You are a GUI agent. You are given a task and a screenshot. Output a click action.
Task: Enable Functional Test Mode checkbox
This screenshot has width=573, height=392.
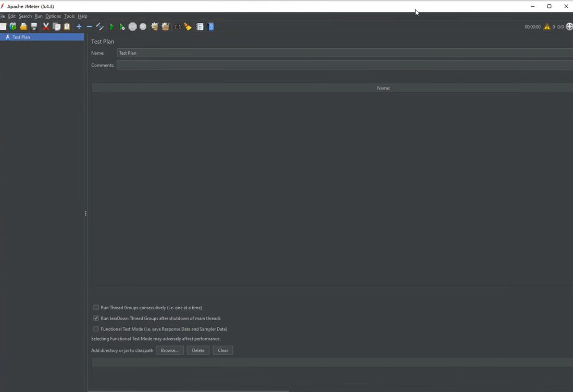point(96,329)
